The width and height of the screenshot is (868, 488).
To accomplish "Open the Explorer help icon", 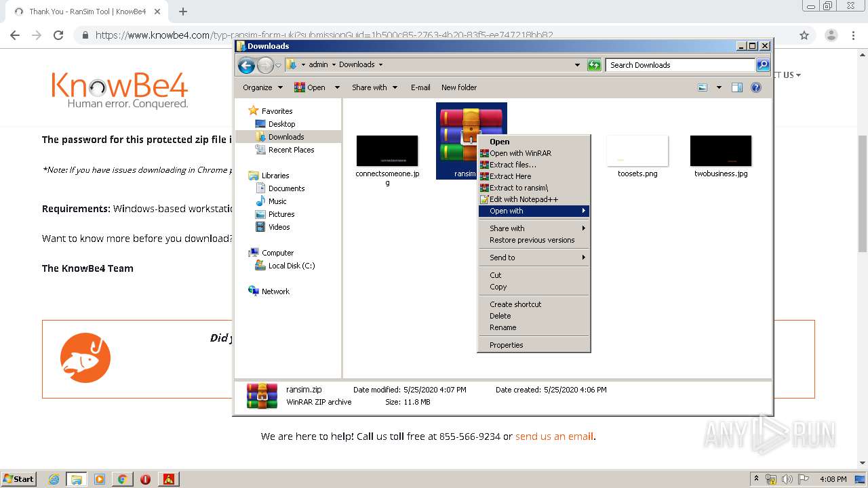I will (x=756, y=87).
